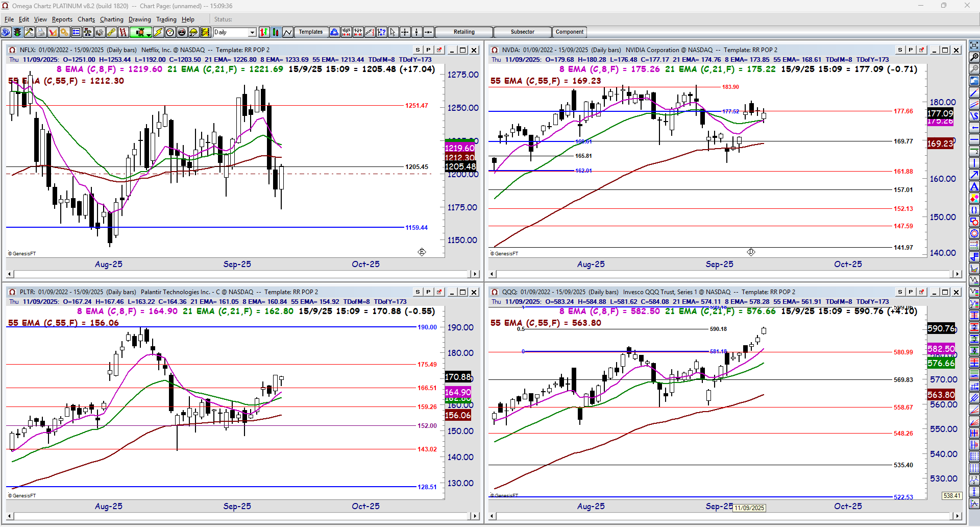Open the Drawing menu
980x527 pixels.
click(x=140, y=19)
